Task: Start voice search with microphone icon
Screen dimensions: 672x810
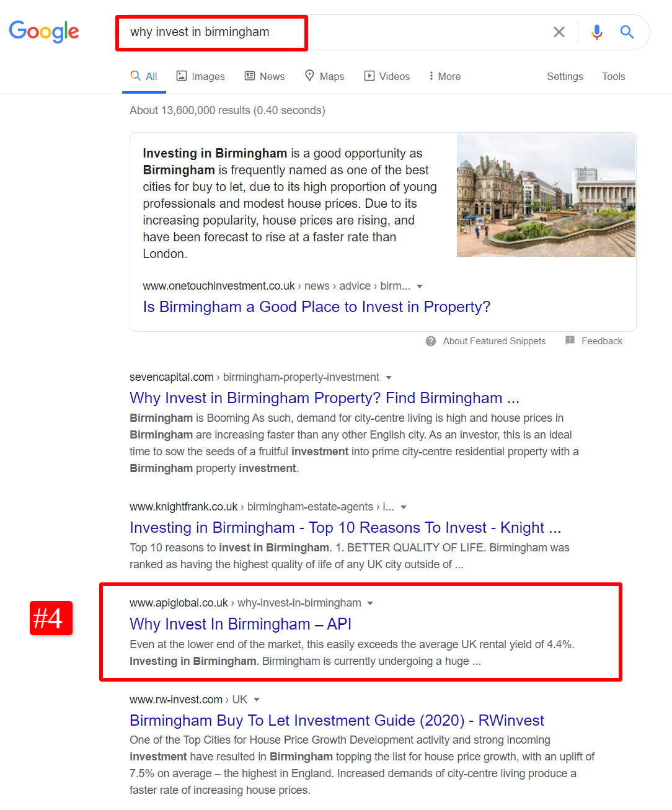Action: (x=596, y=32)
